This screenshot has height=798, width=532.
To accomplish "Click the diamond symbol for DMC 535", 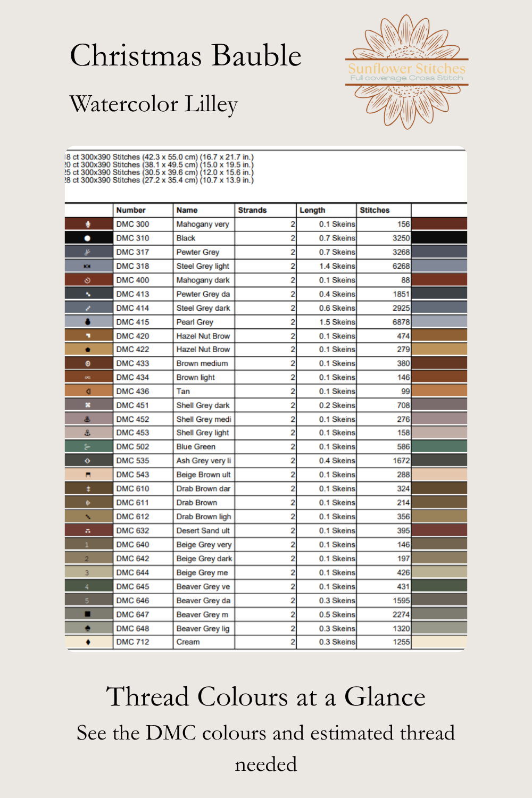I will click(88, 461).
